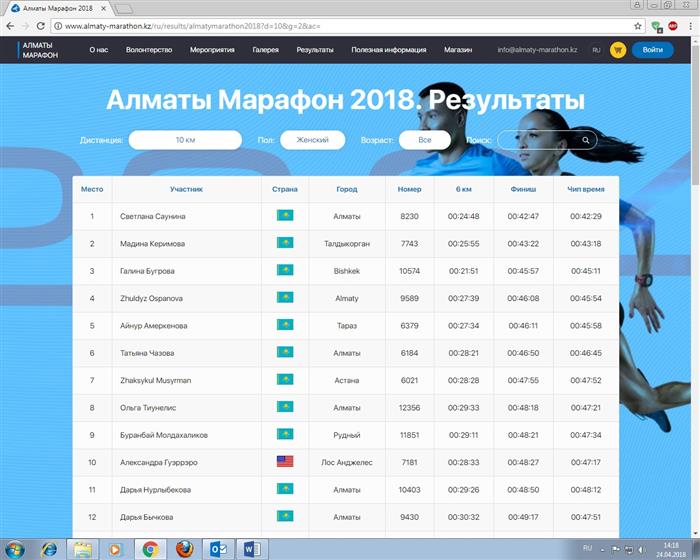
Task: Open the Пол dropdown set to Женский
Action: [312, 140]
